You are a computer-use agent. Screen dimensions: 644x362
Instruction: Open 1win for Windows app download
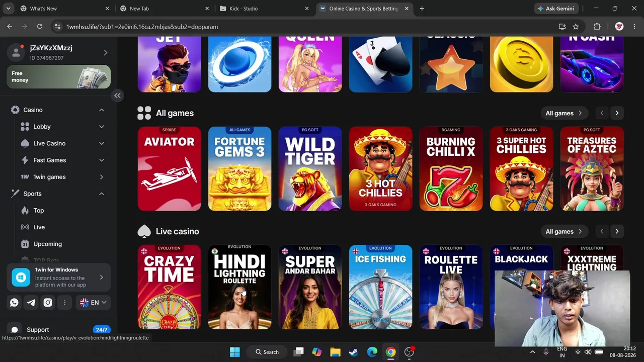point(58,278)
